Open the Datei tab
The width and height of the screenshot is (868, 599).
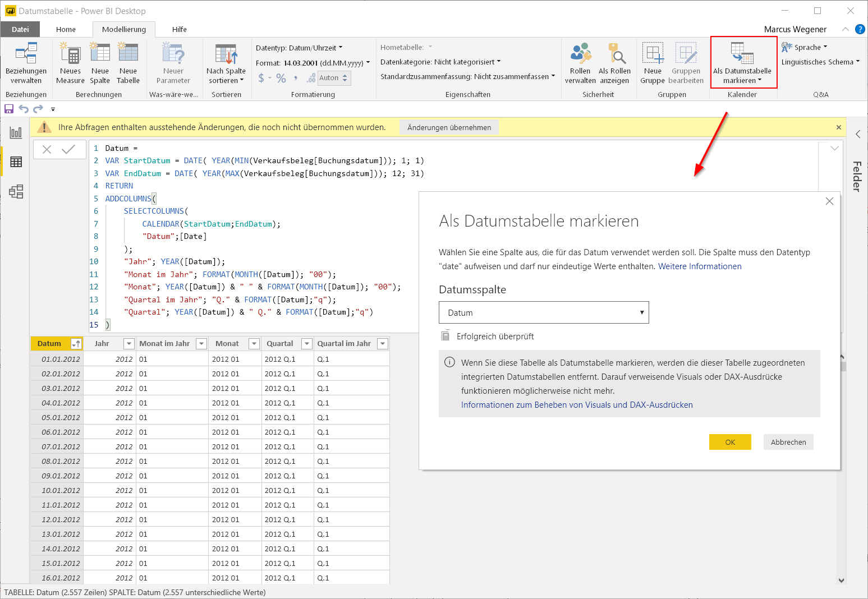pos(20,29)
